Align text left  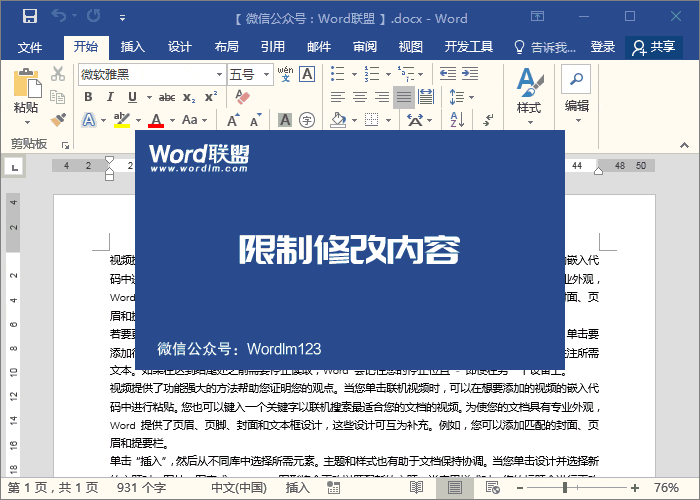[338, 97]
